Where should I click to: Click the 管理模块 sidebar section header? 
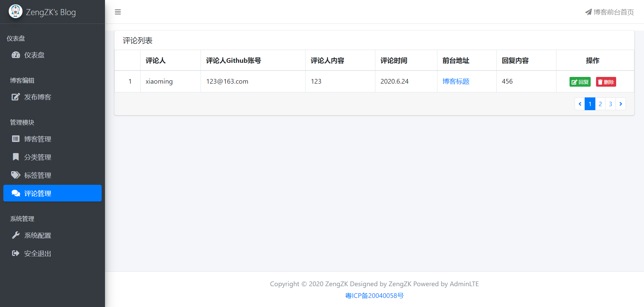tap(22, 122)
